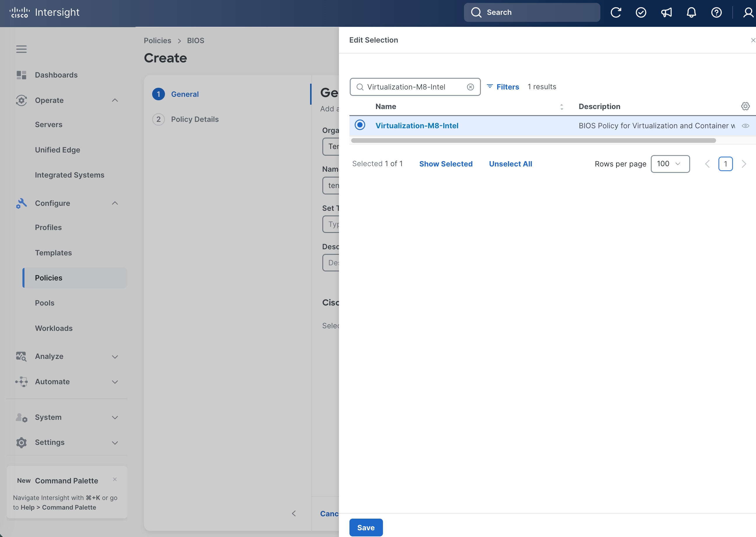Click the Settings gear icon in sidebar
Image resolution: width=756 pixels, height=537 pixels.
click(21, 443)
